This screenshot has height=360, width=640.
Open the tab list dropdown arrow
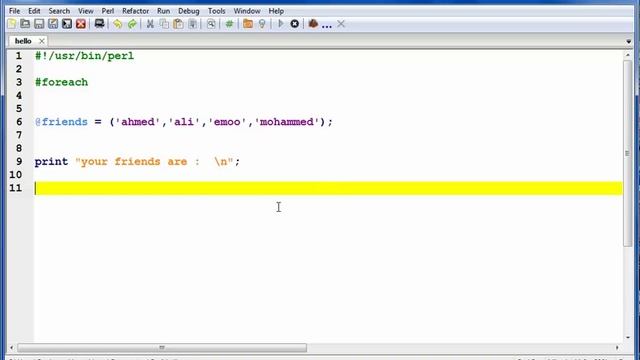629,42
